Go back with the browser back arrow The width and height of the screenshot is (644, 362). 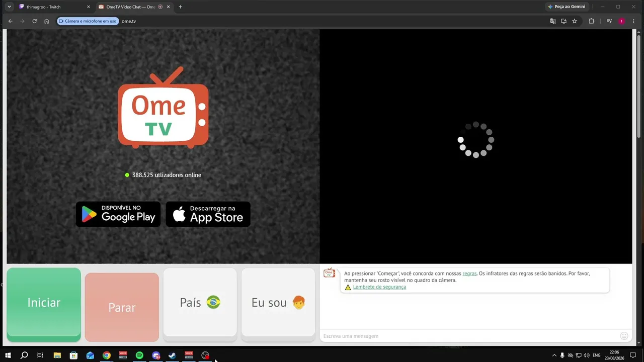(10, 21)
